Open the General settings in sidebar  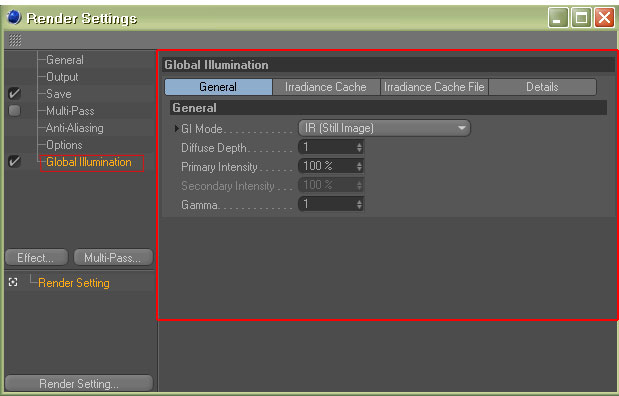(x=65, y=60)
